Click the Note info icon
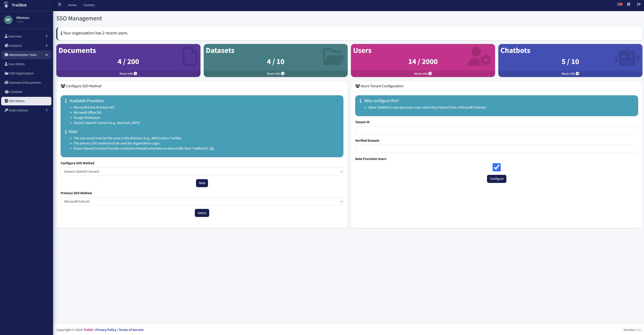Viewport: 644px width, 335px height. [66, 131]
